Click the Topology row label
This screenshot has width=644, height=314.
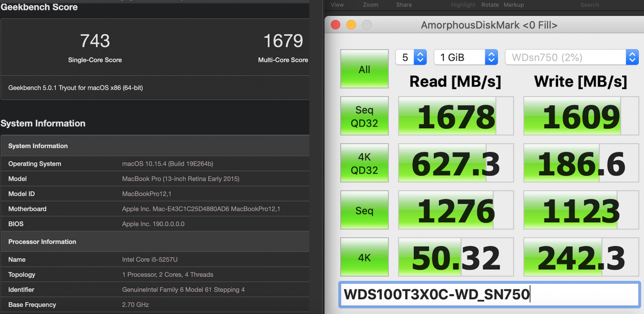22,275
